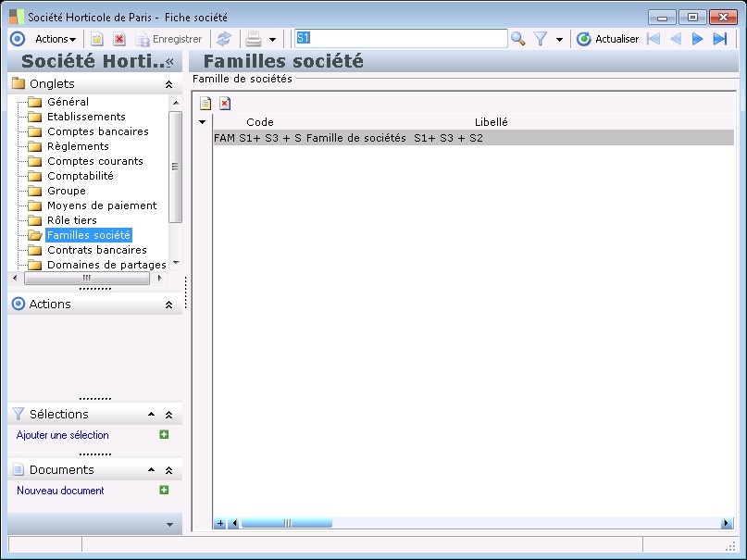Go to previous record arrow
Viewport: 747px width, 560px height.
pos(676,39)
